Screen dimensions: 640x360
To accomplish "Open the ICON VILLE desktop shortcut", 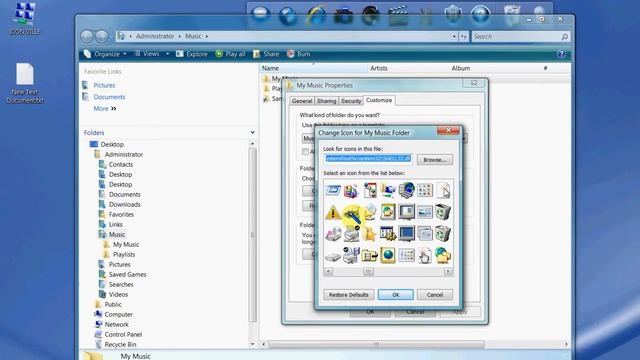I will click(24, 18).
